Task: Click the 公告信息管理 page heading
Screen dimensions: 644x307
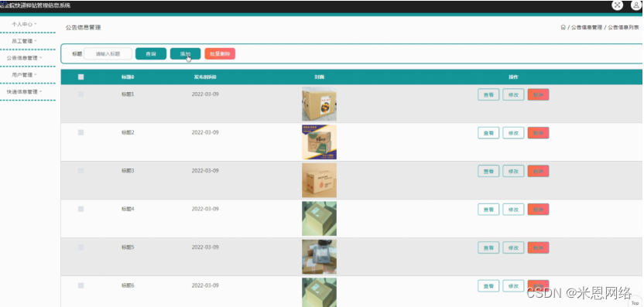Action: [83, 28]
